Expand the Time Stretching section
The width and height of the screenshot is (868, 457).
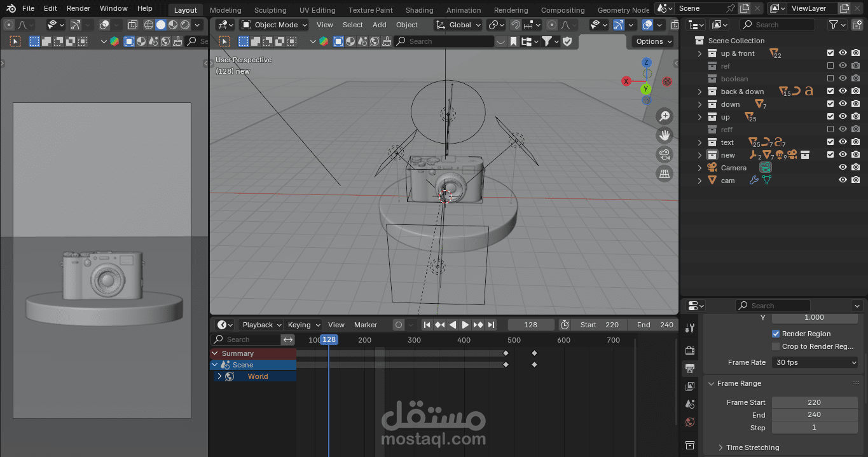coord(752,447)
